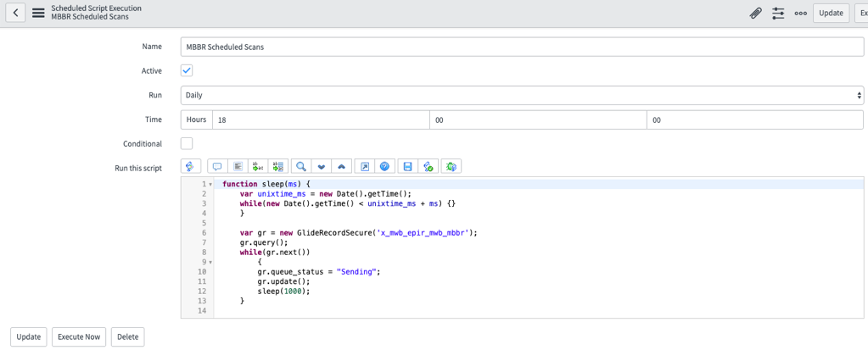Viewport: 868px width, 350px height.
Task: Click the line gr.queue_status = "Sending"
Action: tap(319, 272)
